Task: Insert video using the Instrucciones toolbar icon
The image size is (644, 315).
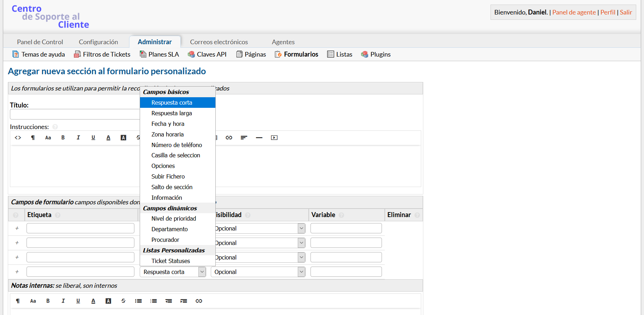Action: [x=274, y=138]
